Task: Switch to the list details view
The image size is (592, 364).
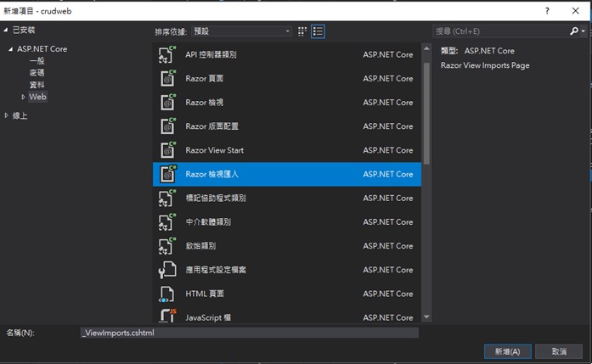Action: [x=318, y=31]
